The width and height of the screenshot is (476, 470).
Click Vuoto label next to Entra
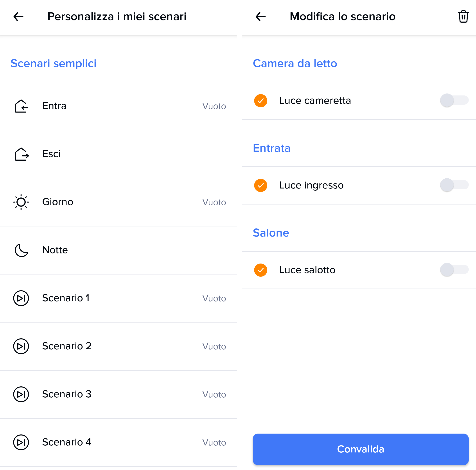click(x=214, y=106)
